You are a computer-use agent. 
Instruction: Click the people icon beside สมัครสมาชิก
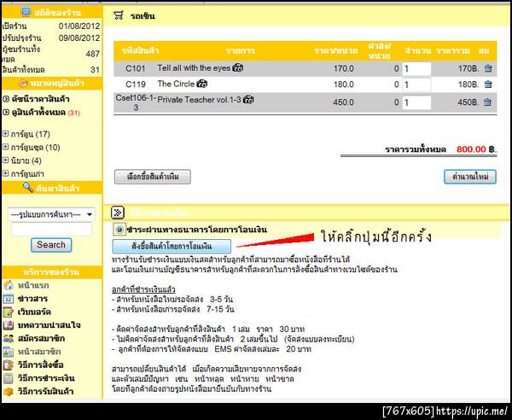click(9, 338)
